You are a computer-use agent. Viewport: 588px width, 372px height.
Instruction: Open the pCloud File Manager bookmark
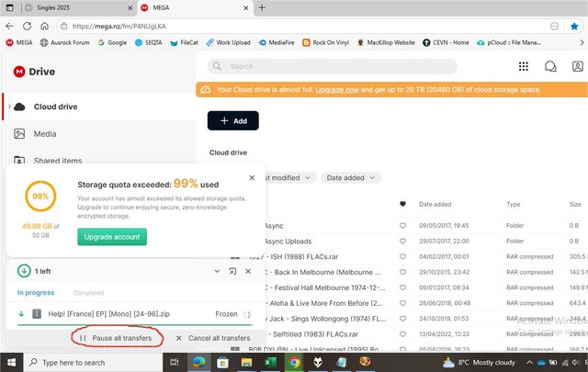tap(509, 42)
